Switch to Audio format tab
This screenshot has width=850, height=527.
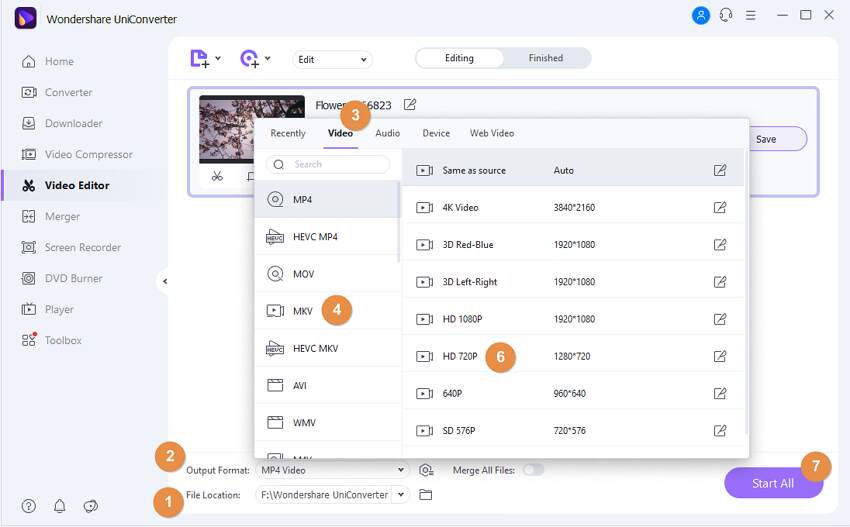click(x=388, y=133)
